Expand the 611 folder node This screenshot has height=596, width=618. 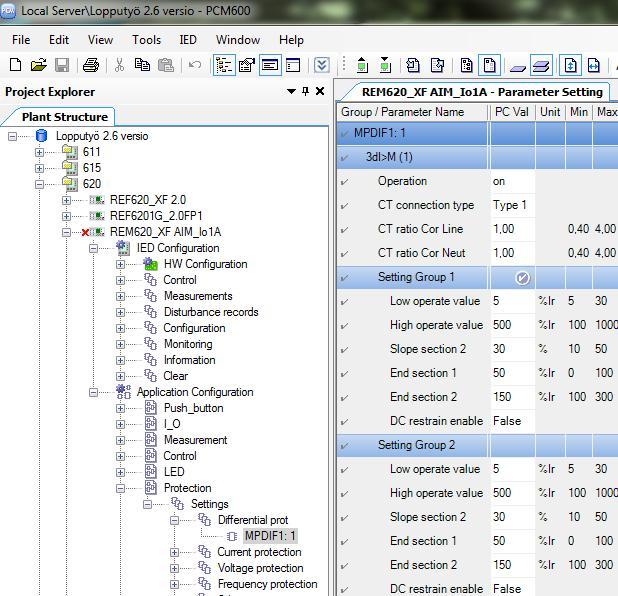39,152
